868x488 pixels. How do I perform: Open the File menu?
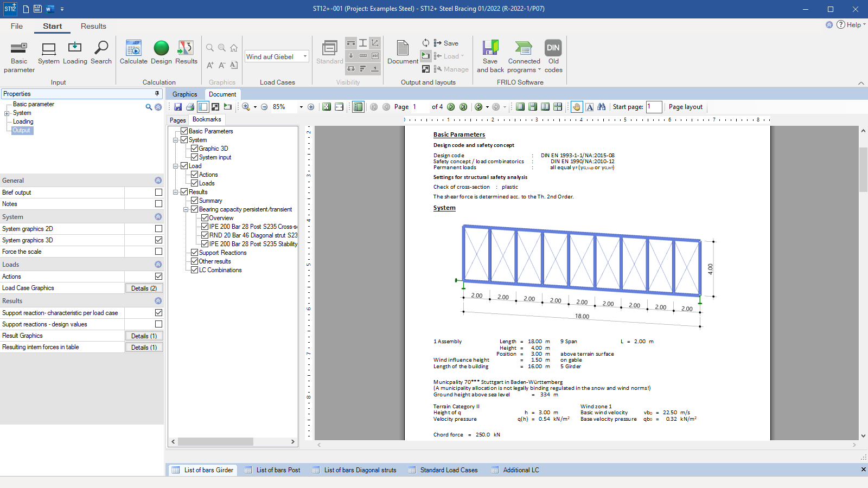tap(17, 26)
